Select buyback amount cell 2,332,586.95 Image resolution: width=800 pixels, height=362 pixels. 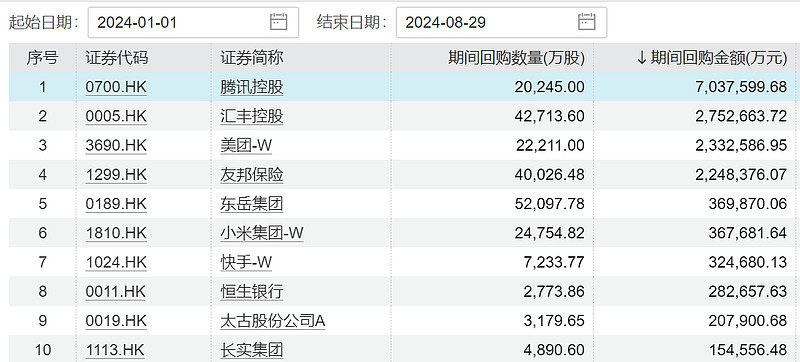click(741, 146)
